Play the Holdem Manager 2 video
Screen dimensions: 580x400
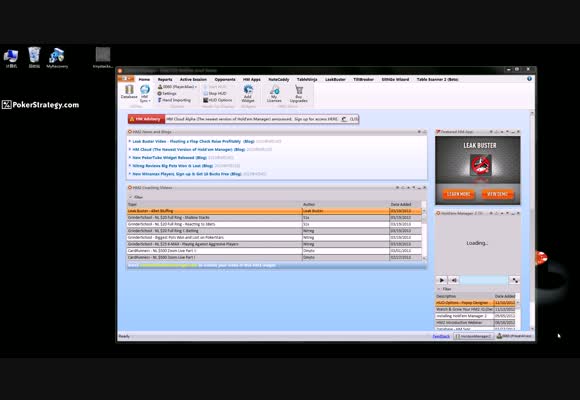pyautogui.click(x=442, y=280)
